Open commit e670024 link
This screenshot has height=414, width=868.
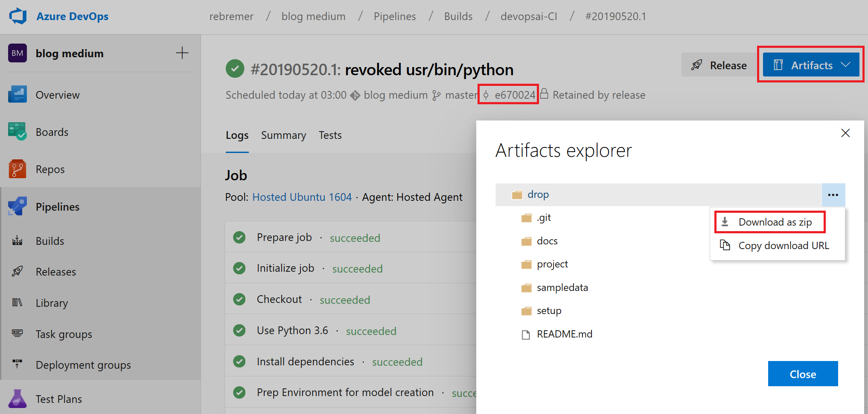[514, 95]
